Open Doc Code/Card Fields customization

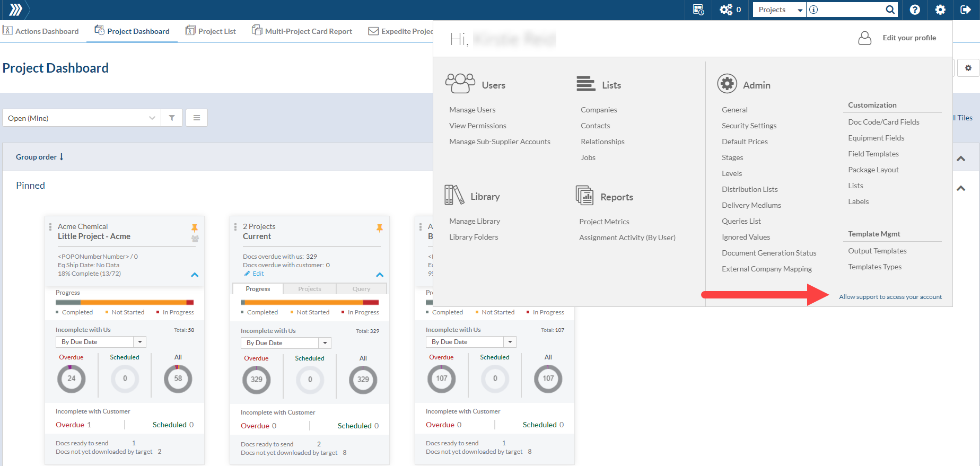click(883, 122)
